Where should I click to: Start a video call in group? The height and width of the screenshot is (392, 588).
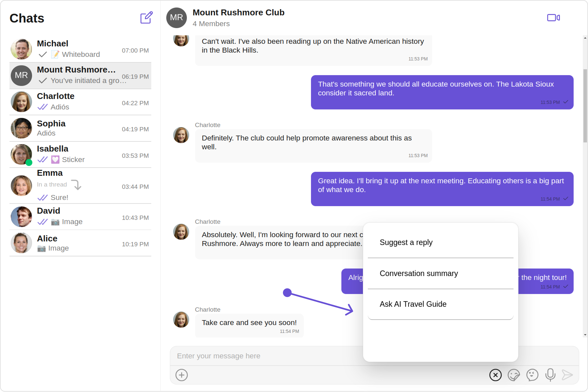pos(553,18)
